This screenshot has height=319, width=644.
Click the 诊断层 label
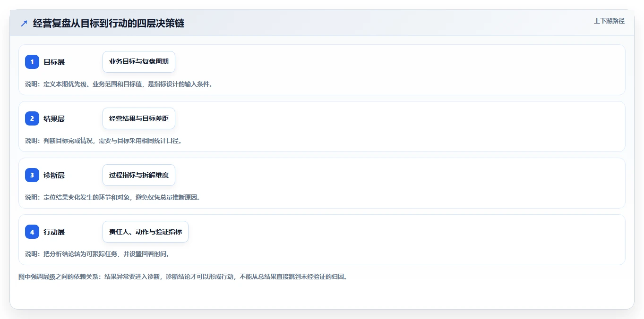[x=54, y=175]
